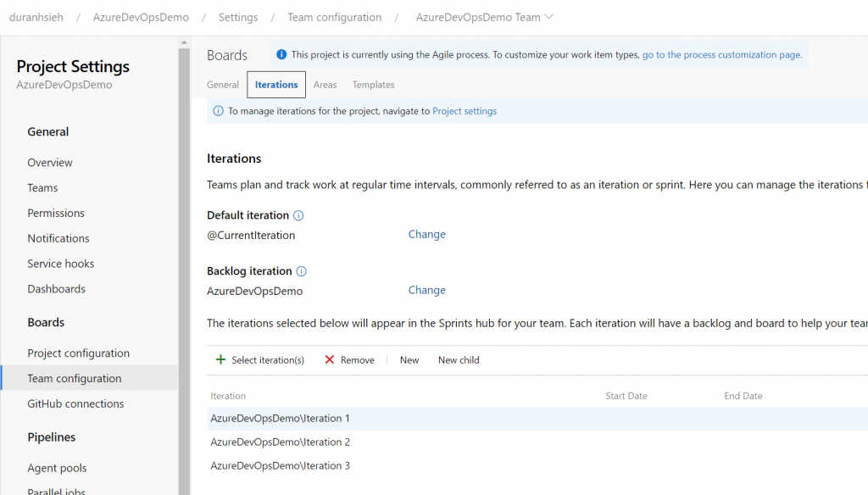Viewport: 868px width, 495px height.
Task: Click Change for Default iteration
Action: coord(426,235)
